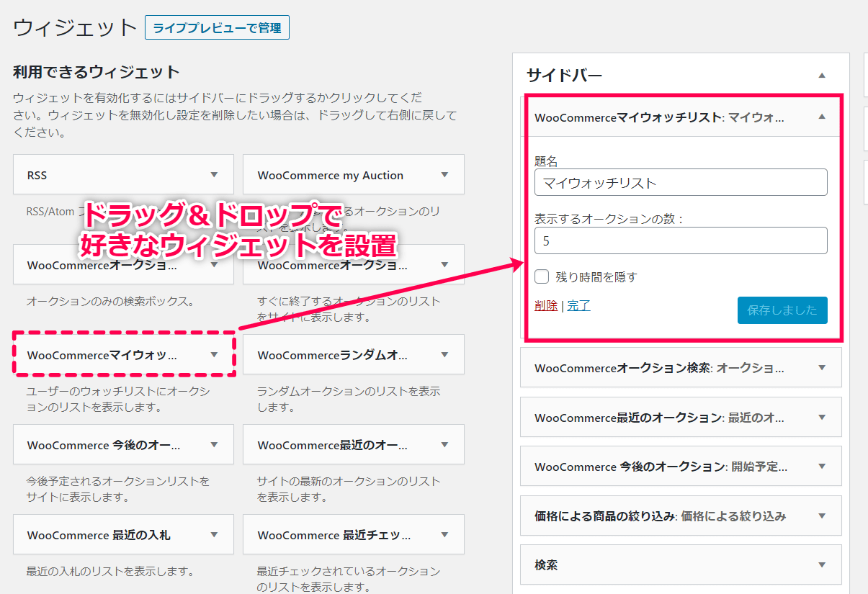Image resolution: width=868 pixels, height=594 pixels.
Task: Expand WooCommerce 最近チェッ… widget
Action: (x=444, y=535)
